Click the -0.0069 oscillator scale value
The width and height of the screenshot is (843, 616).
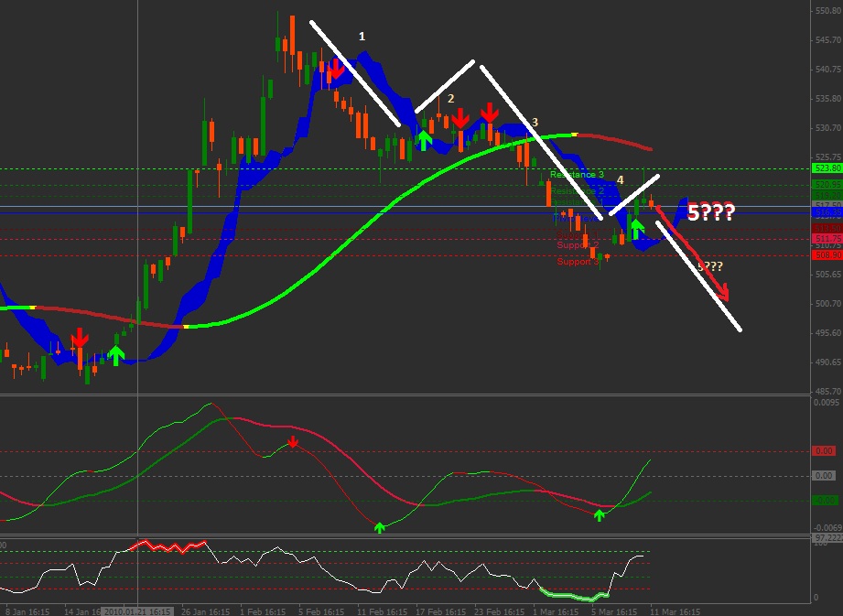pos(827,528)
